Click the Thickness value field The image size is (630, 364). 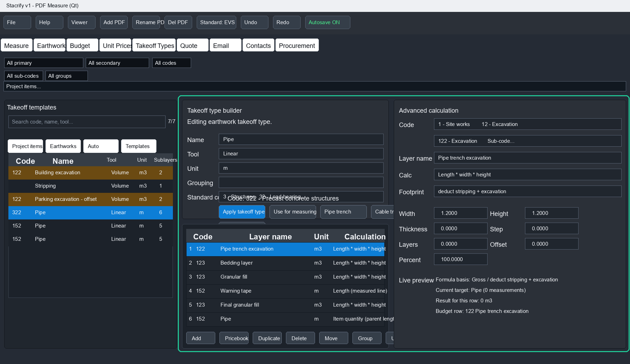461,229
